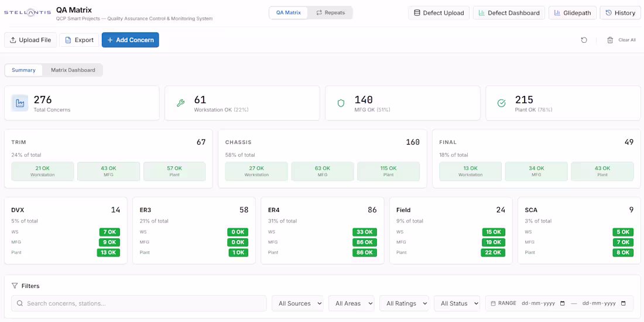Click the Clear All trash icon
This screenshot has height=322, width=644.
click(610, 40)
